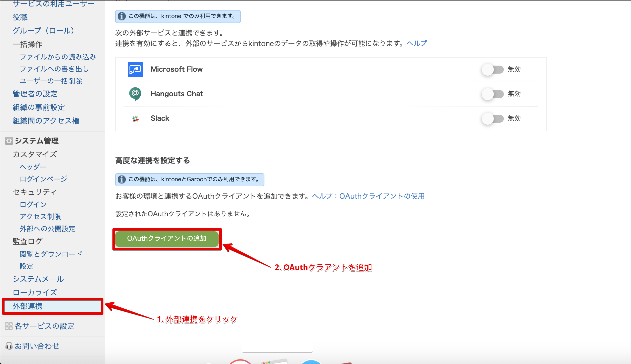Click 設定されたOAuthクライアントはありません text

[183, 214]
